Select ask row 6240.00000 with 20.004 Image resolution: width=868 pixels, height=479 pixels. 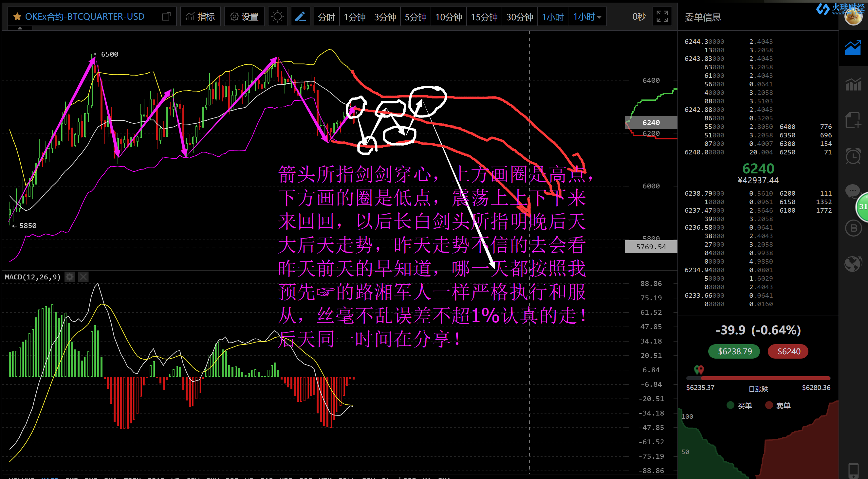pos(729,152)
